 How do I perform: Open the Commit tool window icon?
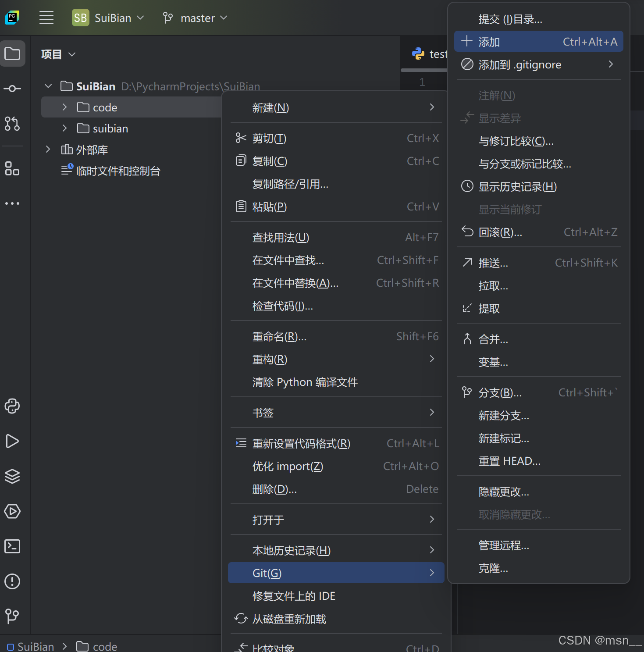(x=12, y=88)
